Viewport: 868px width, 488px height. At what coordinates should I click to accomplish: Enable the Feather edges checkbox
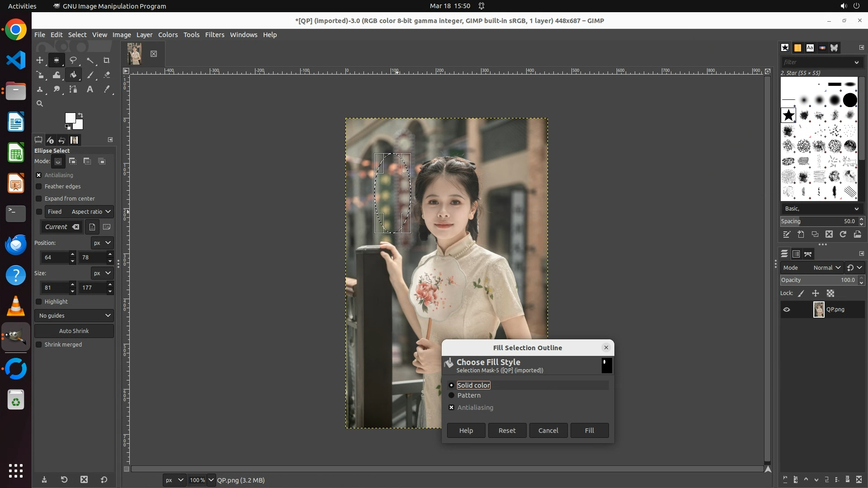tap(39, 187)
